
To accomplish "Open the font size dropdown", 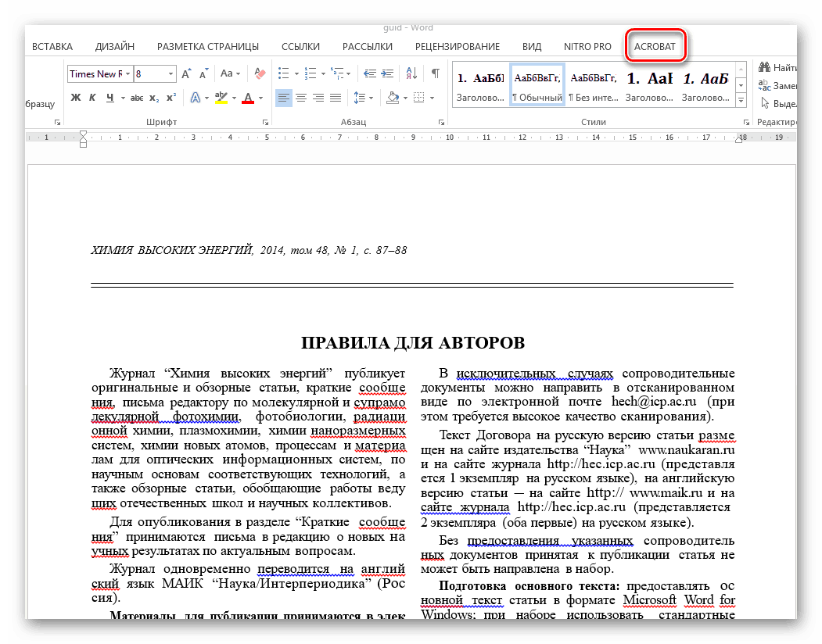I will click(171, 74).
